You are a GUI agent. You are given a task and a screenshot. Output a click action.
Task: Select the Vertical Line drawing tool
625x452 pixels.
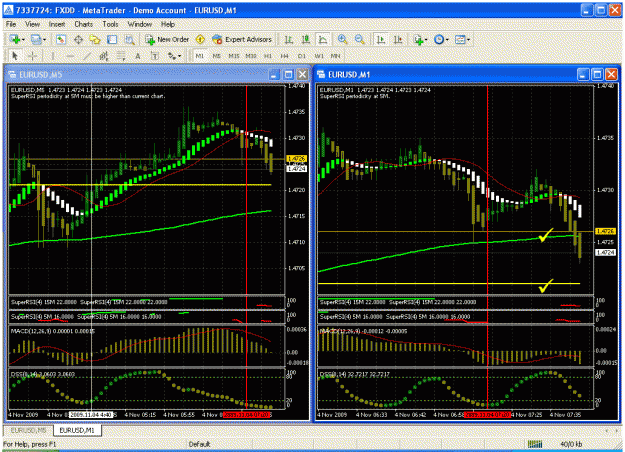click(x=52, y=56)
